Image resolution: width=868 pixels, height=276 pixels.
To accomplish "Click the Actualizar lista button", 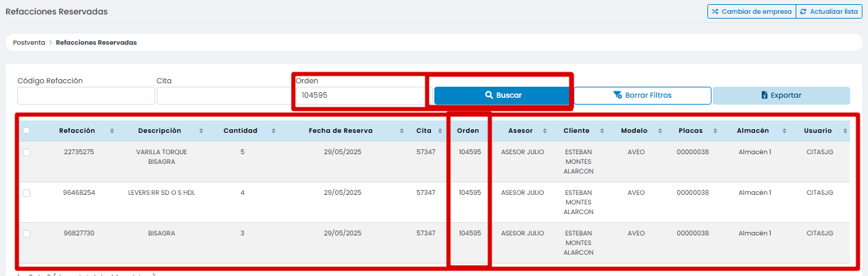I will (829, 12).
